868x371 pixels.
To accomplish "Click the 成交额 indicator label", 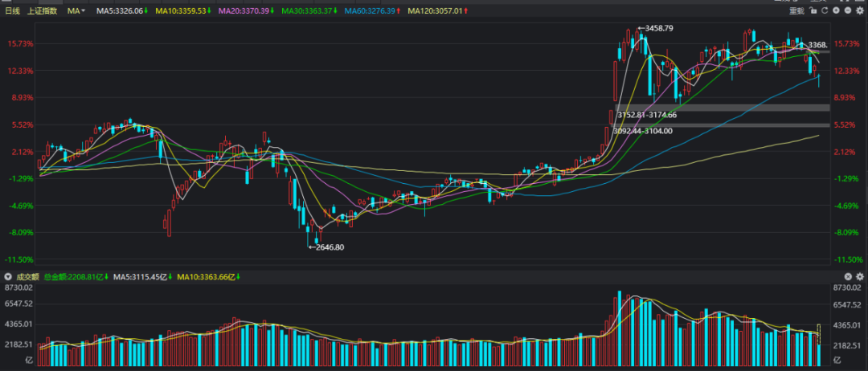I will tap(27, 276).
